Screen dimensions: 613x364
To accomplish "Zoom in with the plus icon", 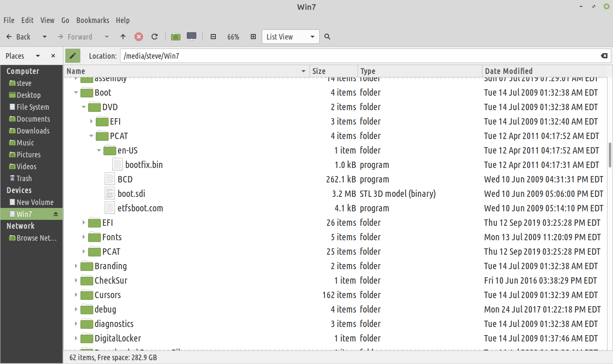I will (253, 37).
